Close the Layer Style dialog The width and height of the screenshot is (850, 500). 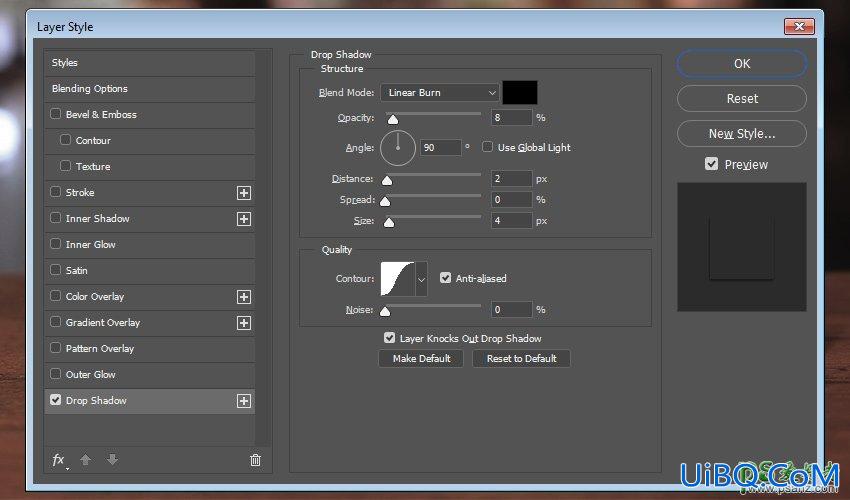799,26
